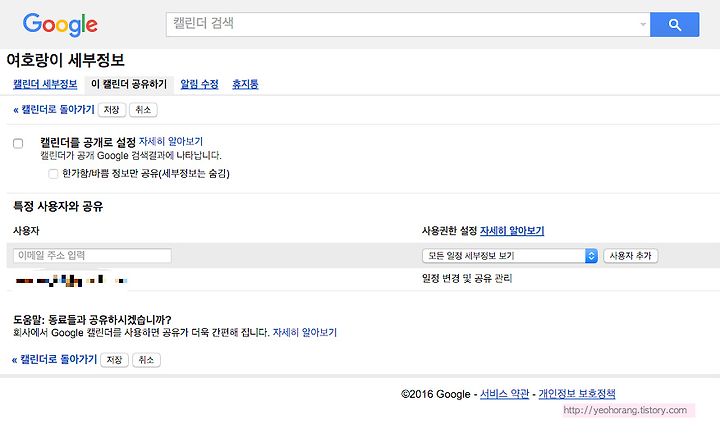Viewport: 720px width, 433px height.
Task: Open the 개인정보 보호정책 footer link
Action: [577, 394]
